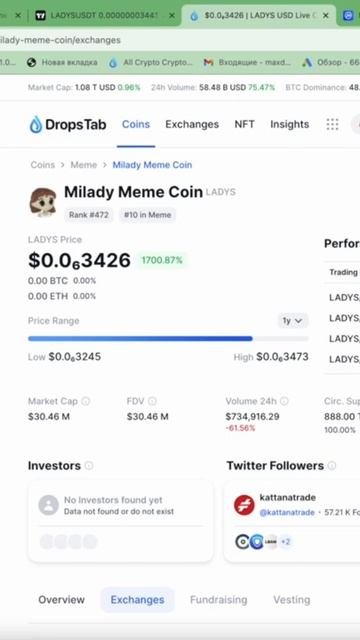This screenshot has width=360, height=640.
Task: Click the Twitter Followers info icon
Action: pos(332,466)
